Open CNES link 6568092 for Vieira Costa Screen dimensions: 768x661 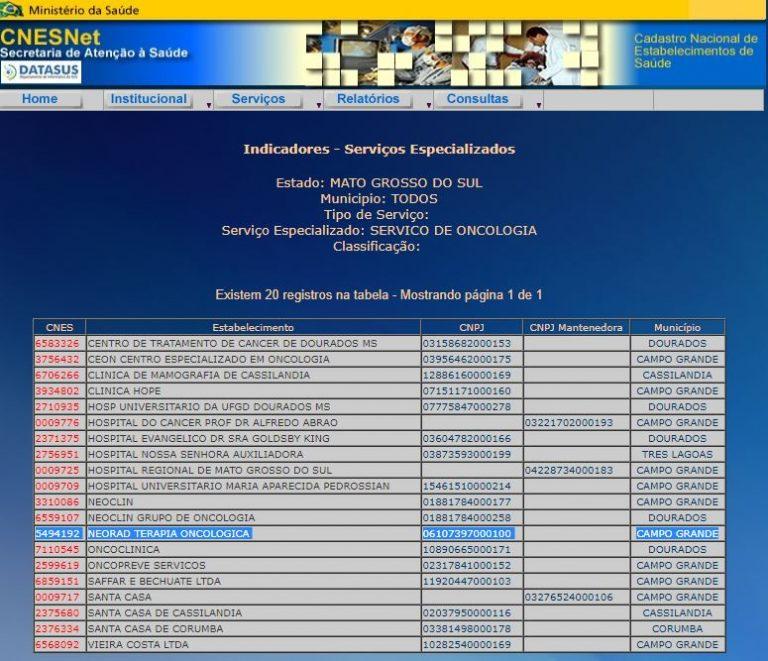57,645
